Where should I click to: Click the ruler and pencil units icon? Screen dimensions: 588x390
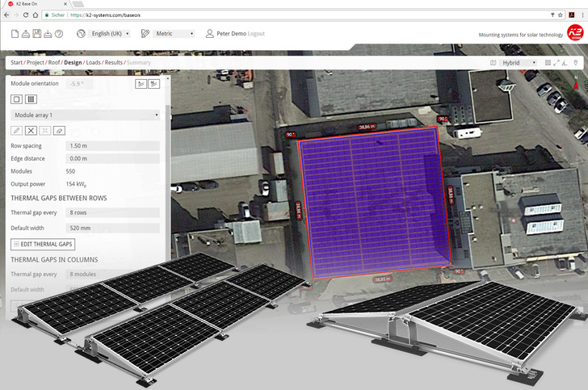point(145,34)
